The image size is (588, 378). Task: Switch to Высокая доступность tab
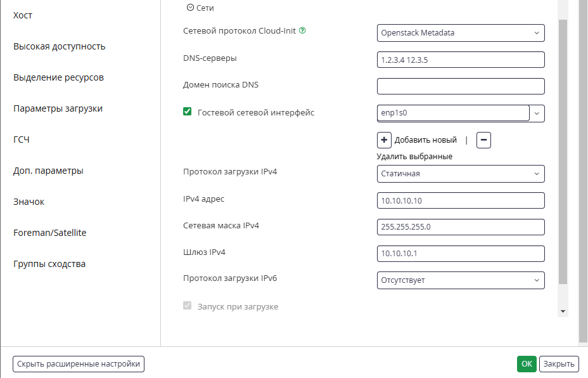[x=60, y=46]
